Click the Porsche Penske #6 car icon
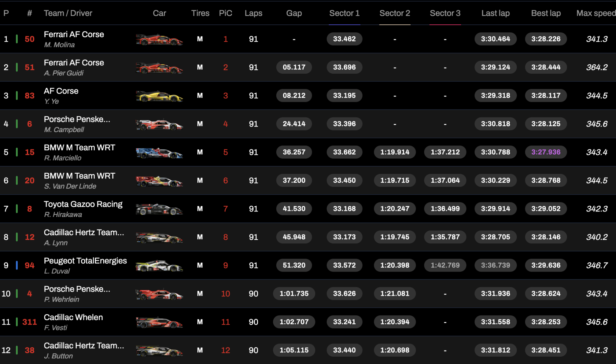 pyautogui.click(x=159, y=124)
